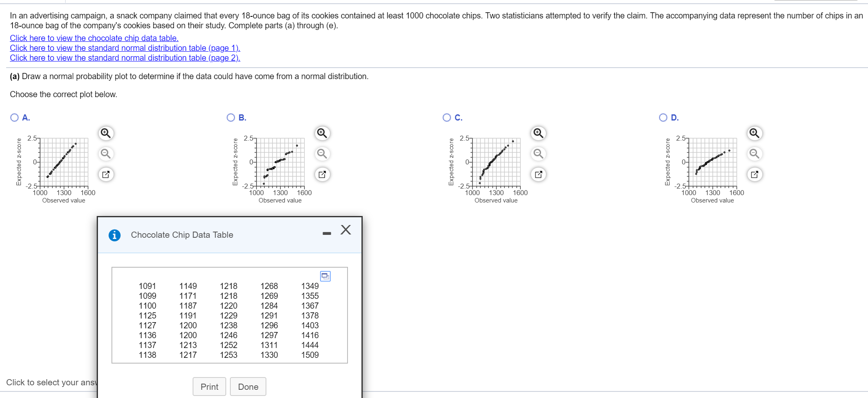Zoom in on plot B
Image resolution: width=868 pixels, height=398 pixels.
click(x=322, y=133)
